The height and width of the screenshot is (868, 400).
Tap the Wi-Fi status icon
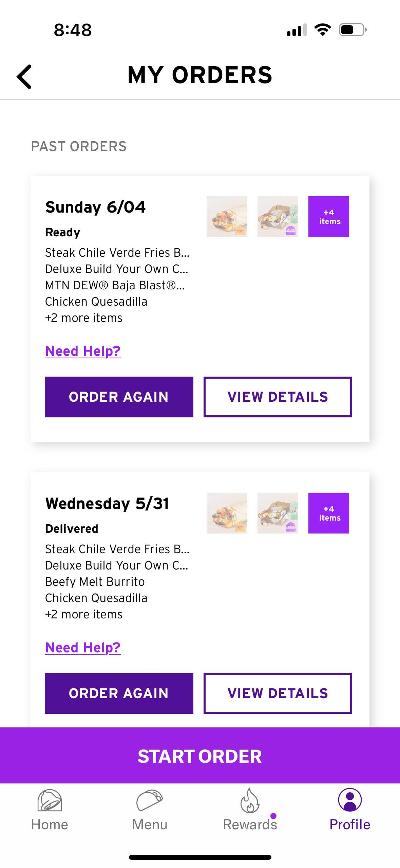(x=323, y=30)
